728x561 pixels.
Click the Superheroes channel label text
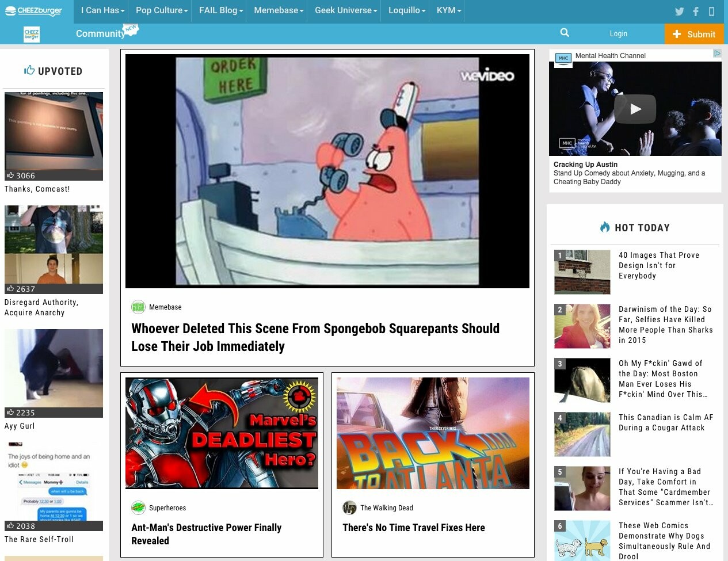167,507
